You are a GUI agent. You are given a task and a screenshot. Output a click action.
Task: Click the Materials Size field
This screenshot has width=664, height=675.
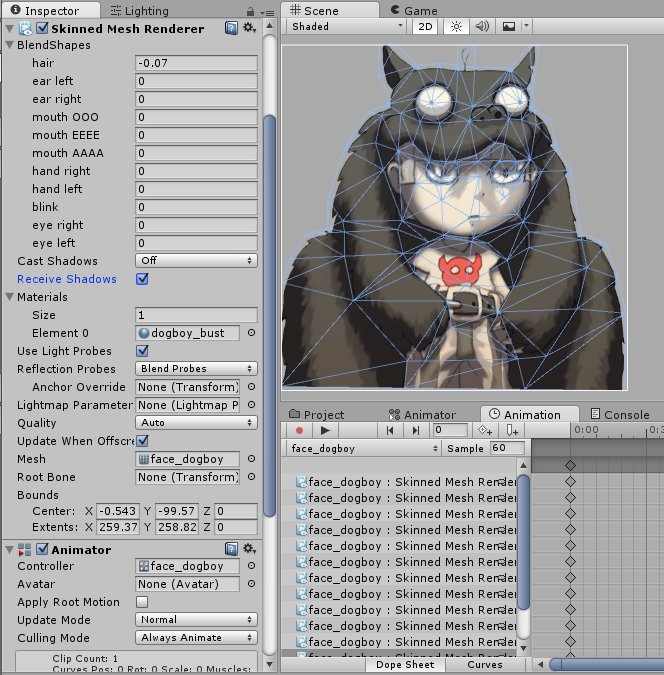tap(196, 315)
